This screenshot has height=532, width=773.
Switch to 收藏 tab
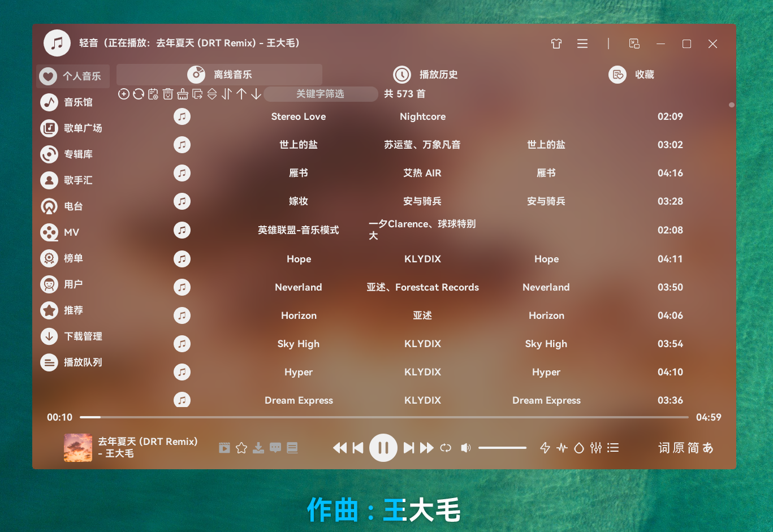pyautogui.click(x=631, y=75)
